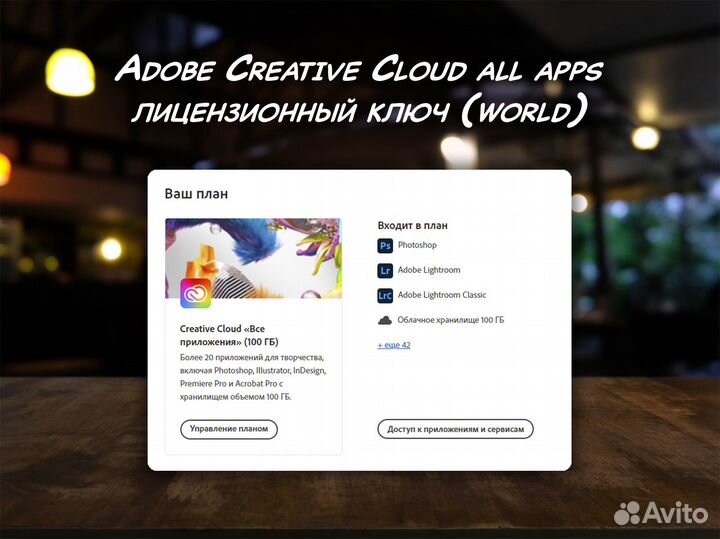Click the Creative Cloud rainbow logo icon
This screenshot has height=539, width=720.
click(196, 293)
